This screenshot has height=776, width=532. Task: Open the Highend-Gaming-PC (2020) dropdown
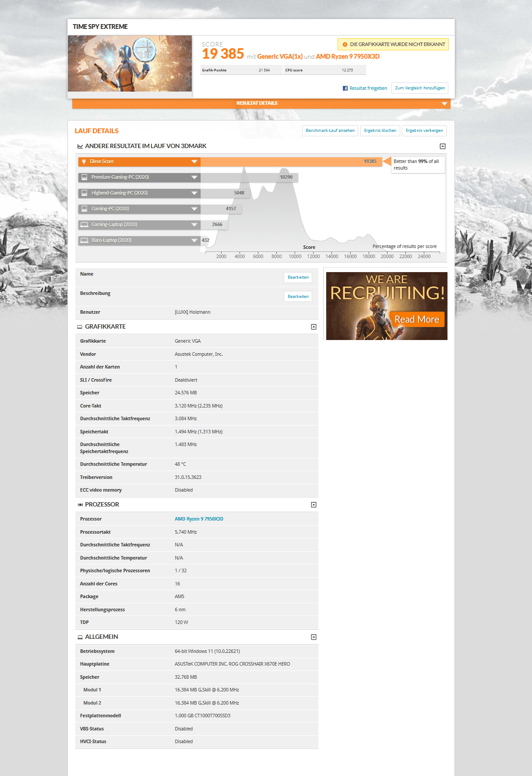194,193
